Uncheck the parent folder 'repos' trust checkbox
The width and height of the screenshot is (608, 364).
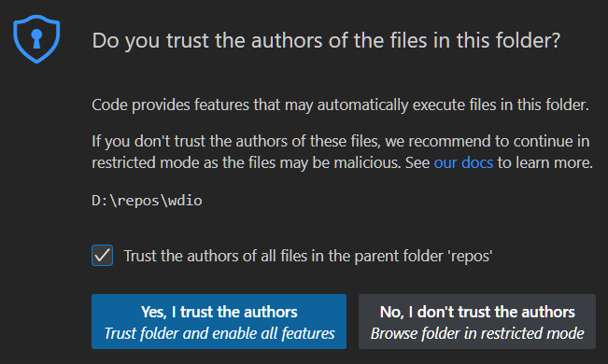[x=103, y=256]
